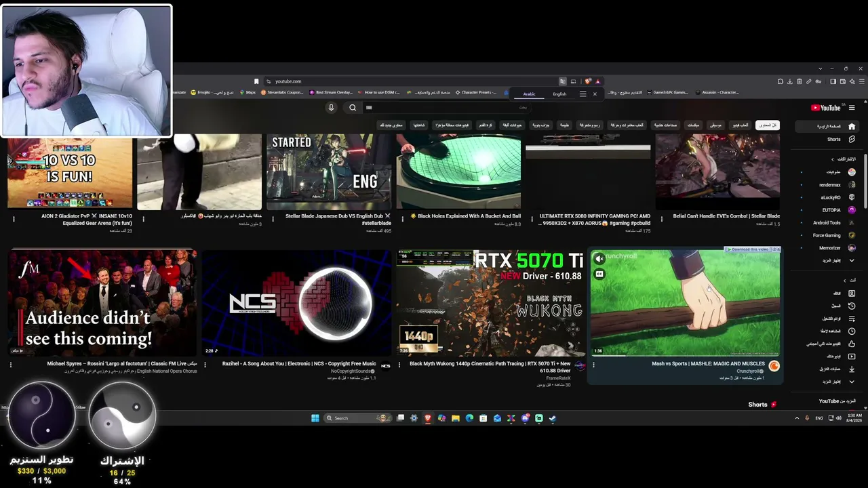This screenshot has height=488, width=868.
Task: Open the NCS Razihel song thumbnail
Action: point(297,303)
